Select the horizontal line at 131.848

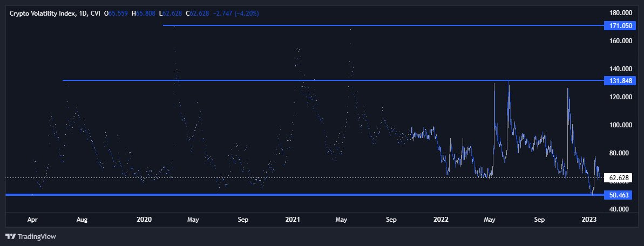coord(333,80)
